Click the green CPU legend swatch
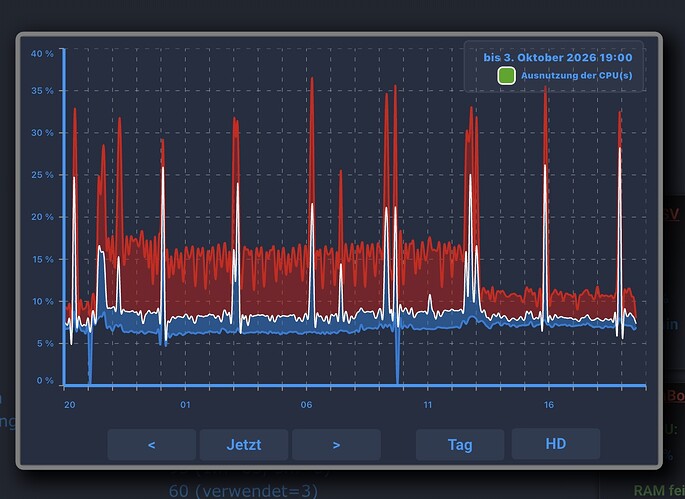 point(506,76)
